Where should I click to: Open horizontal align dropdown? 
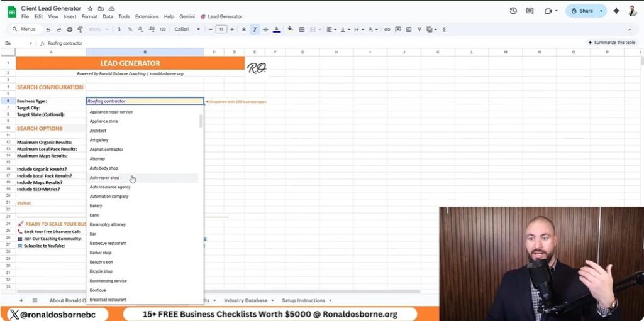[x=331, y=30]
